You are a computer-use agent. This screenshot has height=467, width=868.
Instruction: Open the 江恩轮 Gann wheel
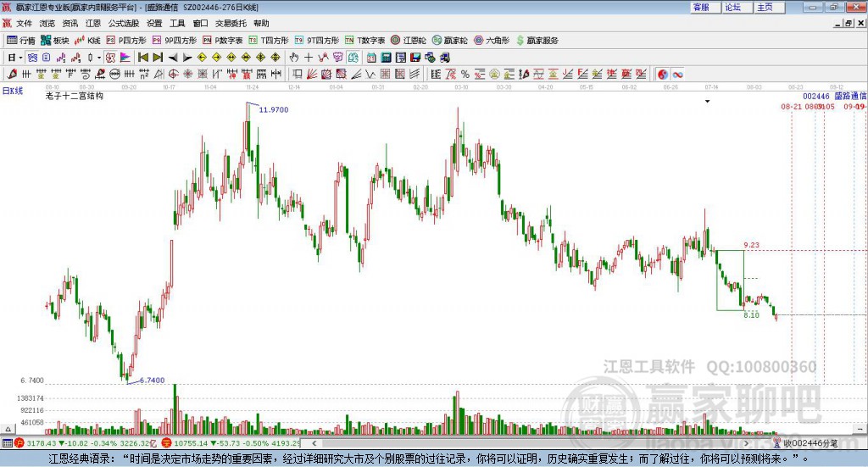point(409,41)
